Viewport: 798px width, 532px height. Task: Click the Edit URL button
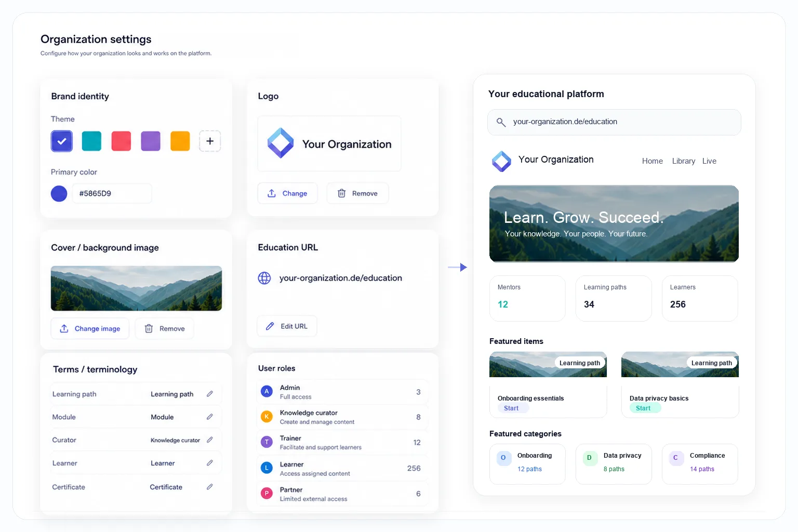(287, 326)
